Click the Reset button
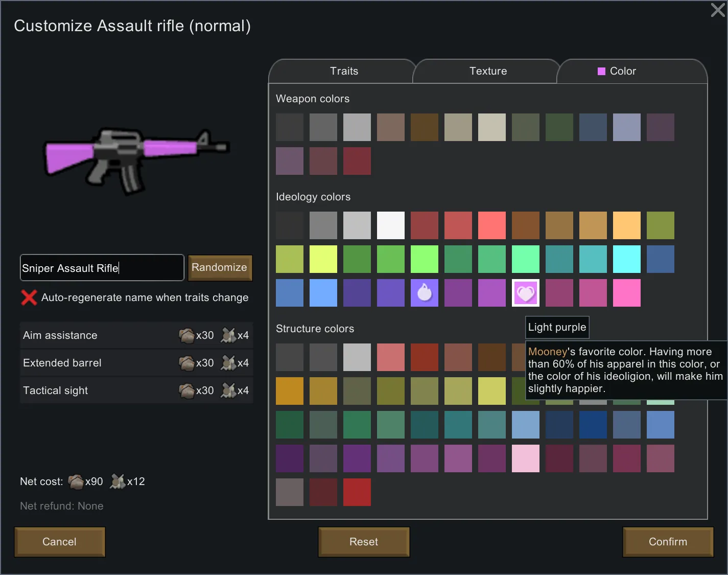 (363, 542)
